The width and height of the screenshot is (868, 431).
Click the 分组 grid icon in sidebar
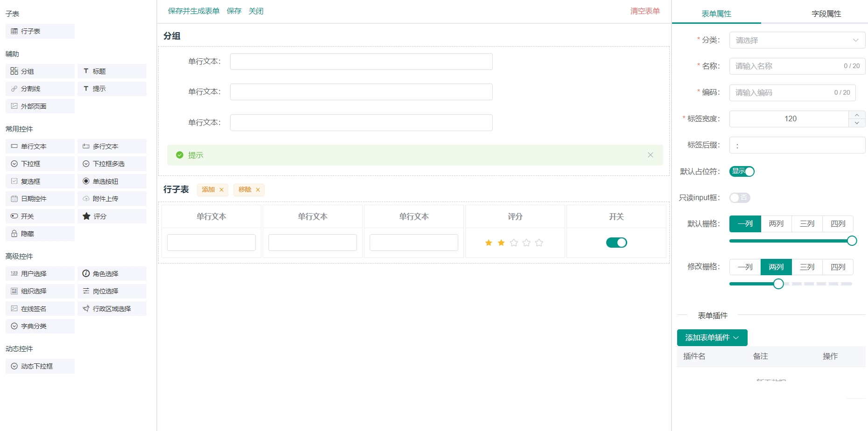[14, 71]
